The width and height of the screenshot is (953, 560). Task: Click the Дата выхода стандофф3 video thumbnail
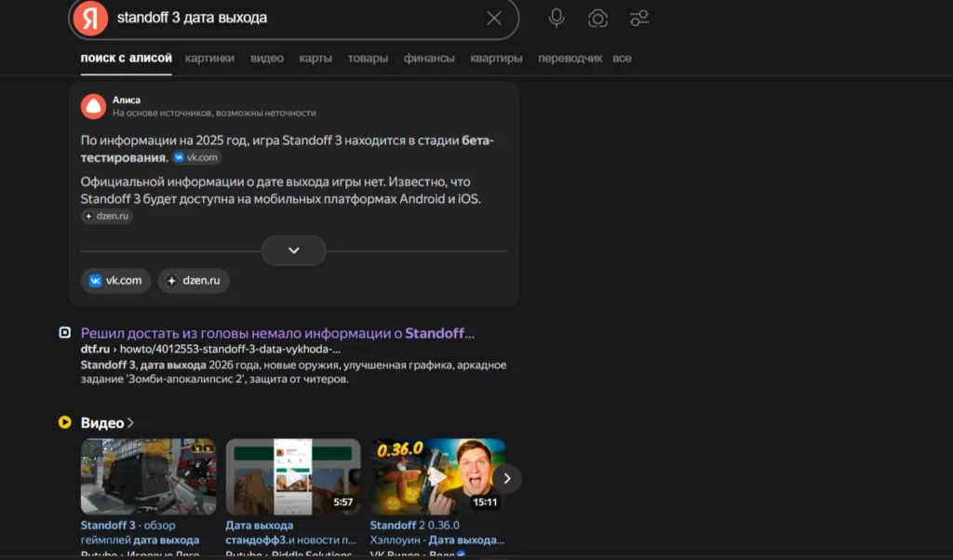[x=293, y=477]
